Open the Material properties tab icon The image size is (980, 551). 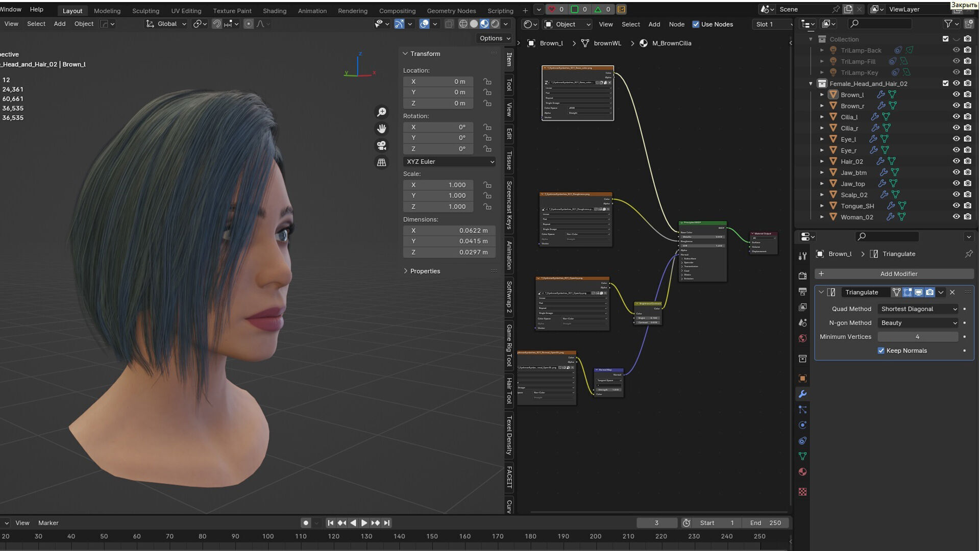click(802, 472)
